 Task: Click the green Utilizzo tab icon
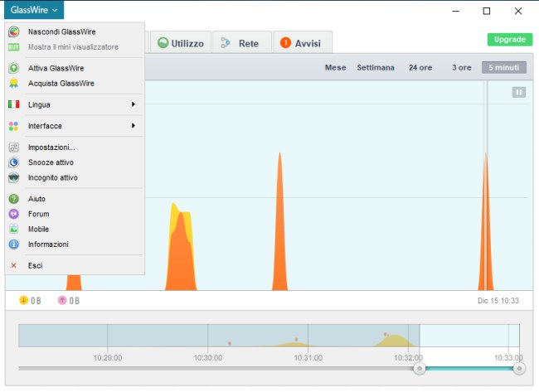point(163,43)
